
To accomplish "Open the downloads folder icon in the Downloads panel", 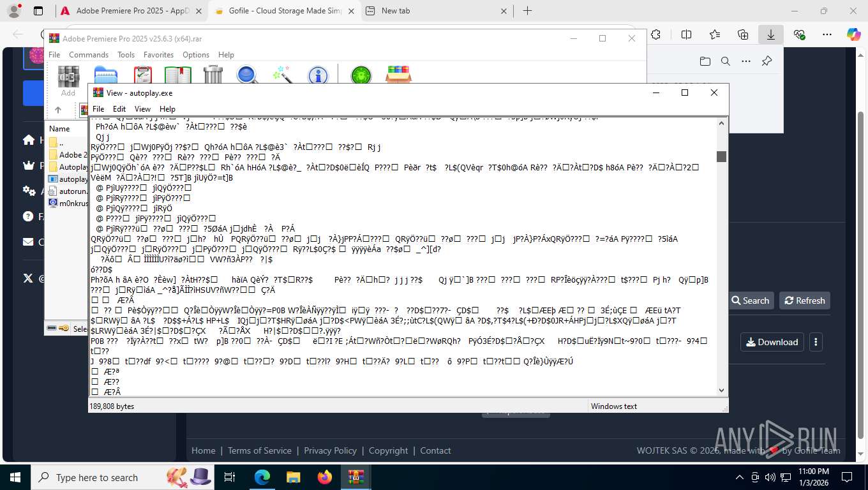I will [x=705, y=61].
